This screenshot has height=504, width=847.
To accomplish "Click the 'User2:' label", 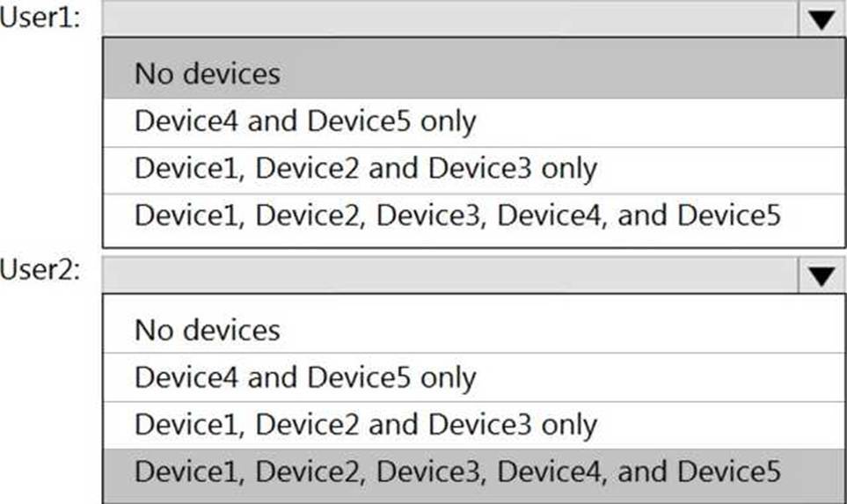I will point(40,269).
